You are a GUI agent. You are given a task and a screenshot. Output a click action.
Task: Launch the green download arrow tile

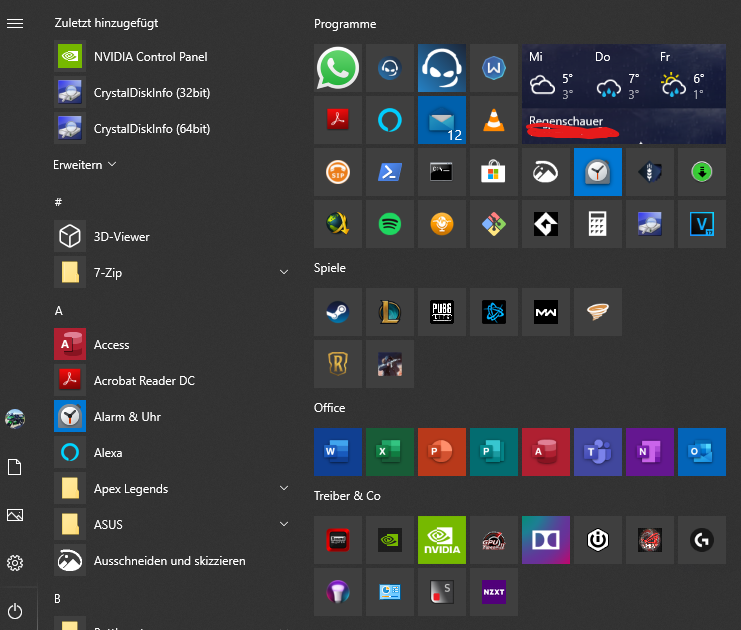click(x=702, y=172)
